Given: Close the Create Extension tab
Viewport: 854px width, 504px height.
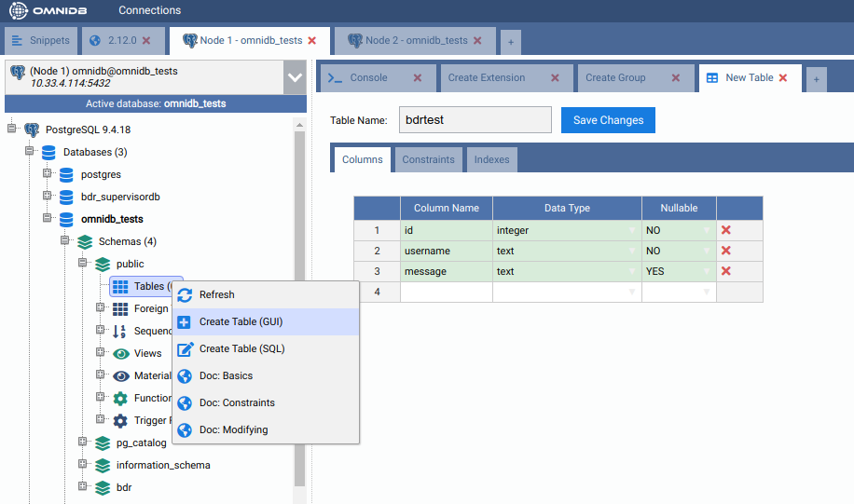Looking at the screenshot, I should coord(555,78).
